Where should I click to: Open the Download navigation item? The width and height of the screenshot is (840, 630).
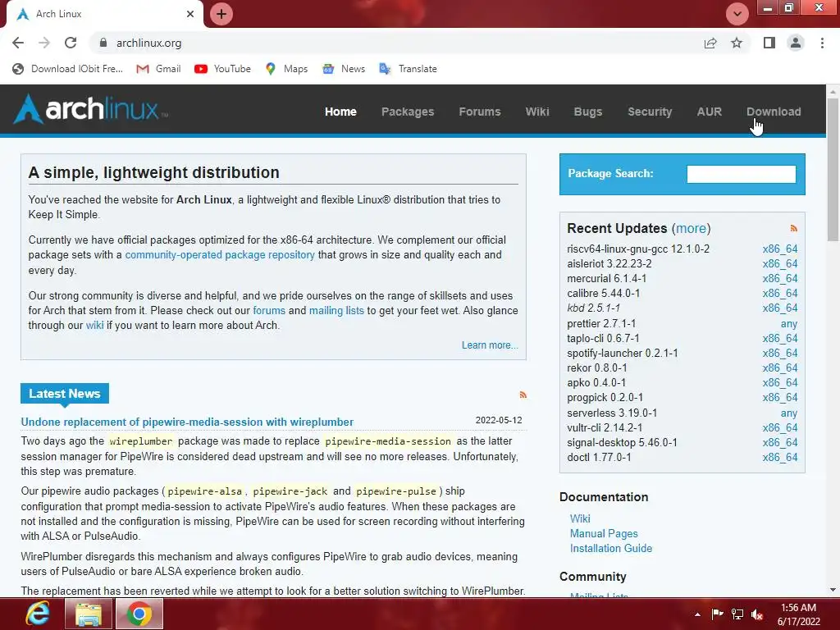click(774, 112)
